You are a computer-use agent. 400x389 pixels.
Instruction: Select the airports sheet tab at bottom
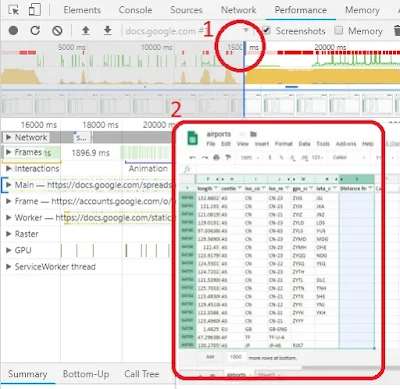click(236, 375)
